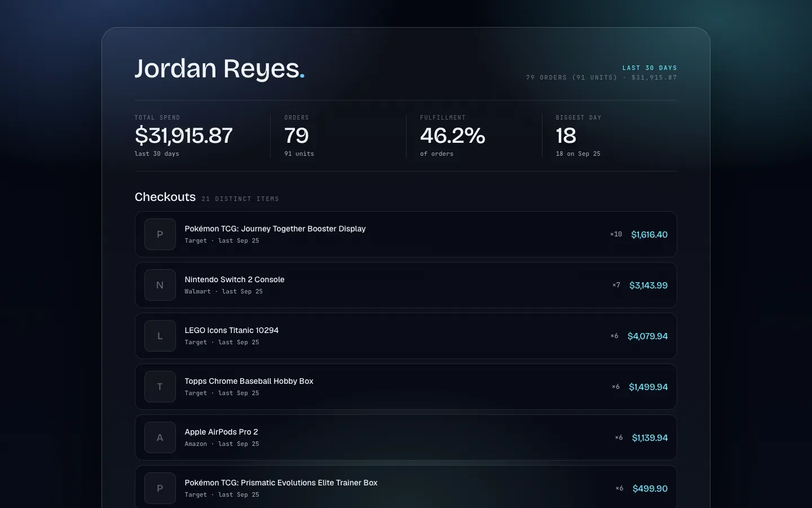Click the ×10 quantity for Journey Together
Screen dimensions: 812x508
pyautogui.click(x=616, y=234)
